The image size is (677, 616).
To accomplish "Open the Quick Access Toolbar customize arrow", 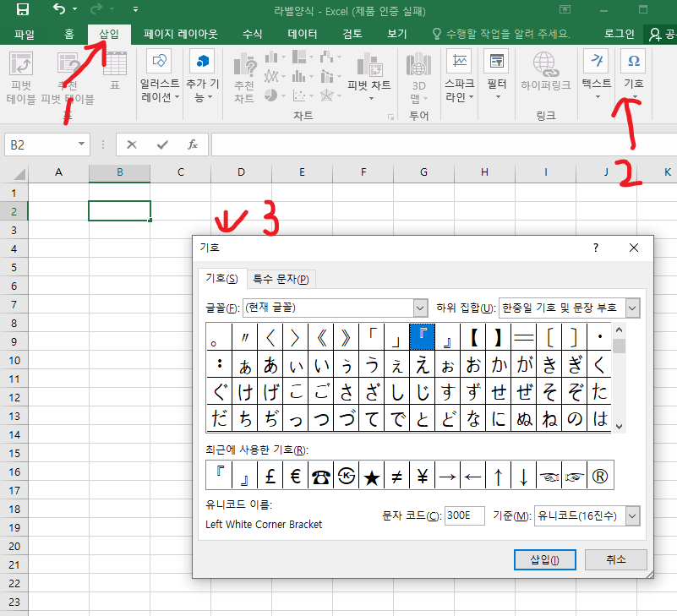I will point(135,9).
